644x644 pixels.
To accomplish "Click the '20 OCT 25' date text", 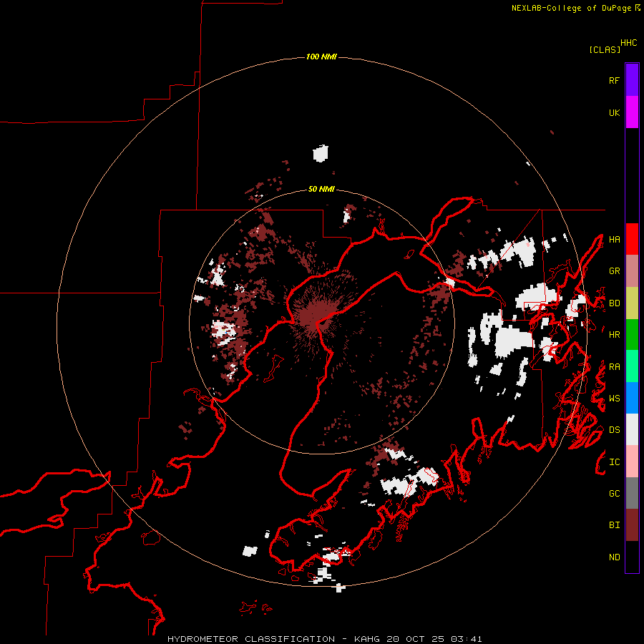I will click(x=416, y=639).
